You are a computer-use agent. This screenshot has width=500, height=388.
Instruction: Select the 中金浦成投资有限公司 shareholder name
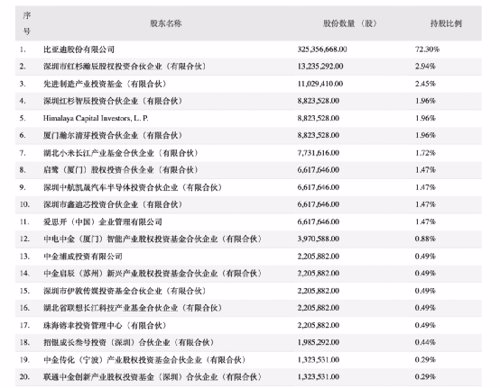(83, 256)
